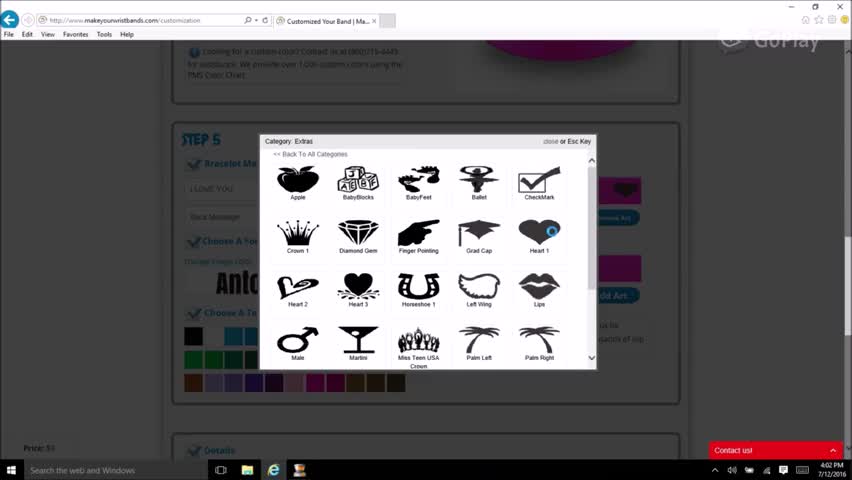The height and width of the screenshot is (480, 852).
Task: Choose the Left Wing clip art
Action: 479,287
